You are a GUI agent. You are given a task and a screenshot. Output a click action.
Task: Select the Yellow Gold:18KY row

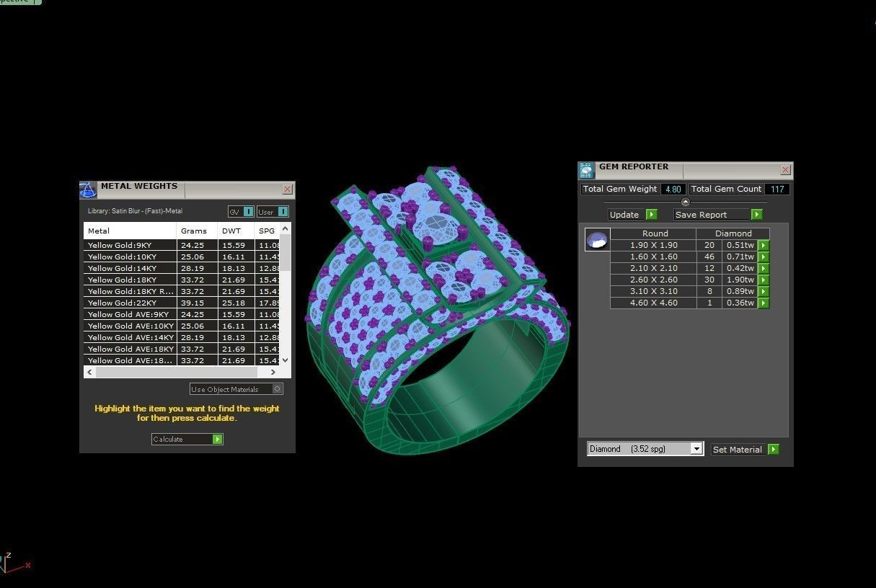coord(182,280)
